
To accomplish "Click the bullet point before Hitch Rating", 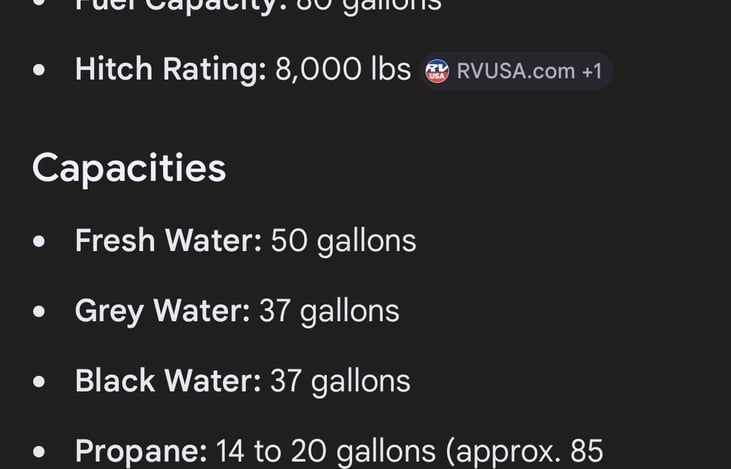I will click(39, 70).
